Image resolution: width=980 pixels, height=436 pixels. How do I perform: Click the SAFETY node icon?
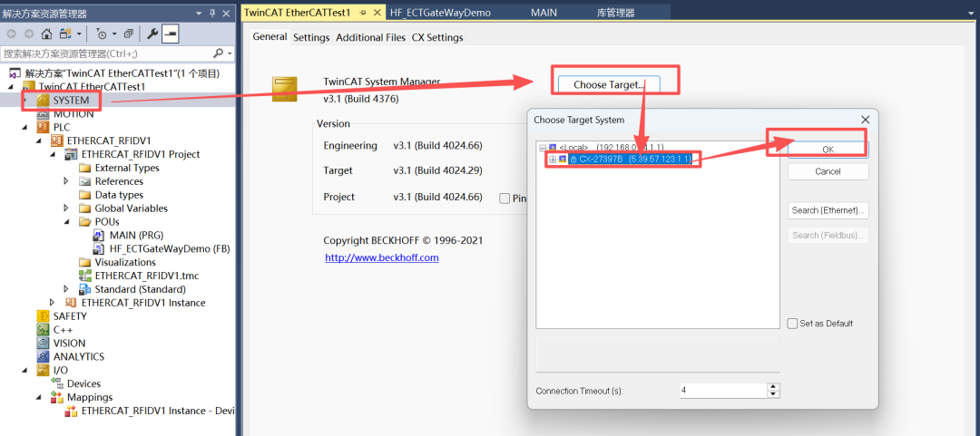tap(44, 316)
